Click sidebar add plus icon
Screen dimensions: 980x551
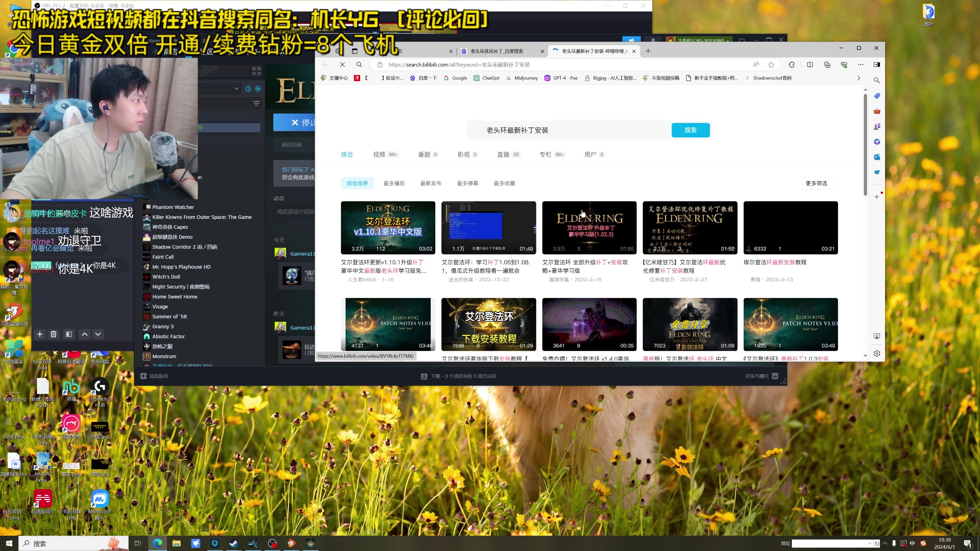tap(877, 197)
